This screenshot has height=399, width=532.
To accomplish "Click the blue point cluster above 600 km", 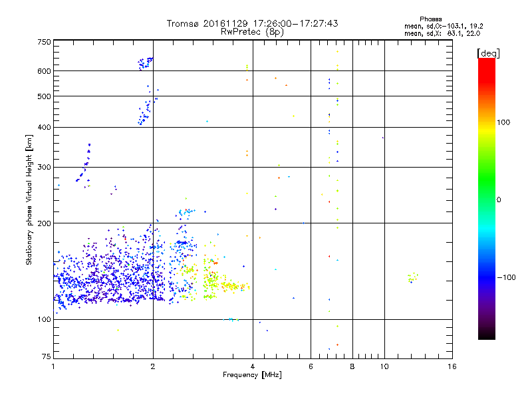I will point(145,63).
